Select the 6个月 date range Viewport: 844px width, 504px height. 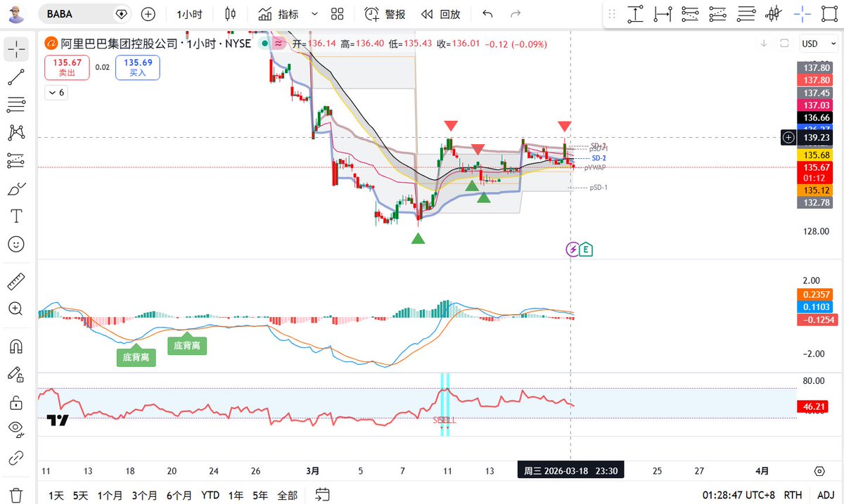tap(180, 496)
